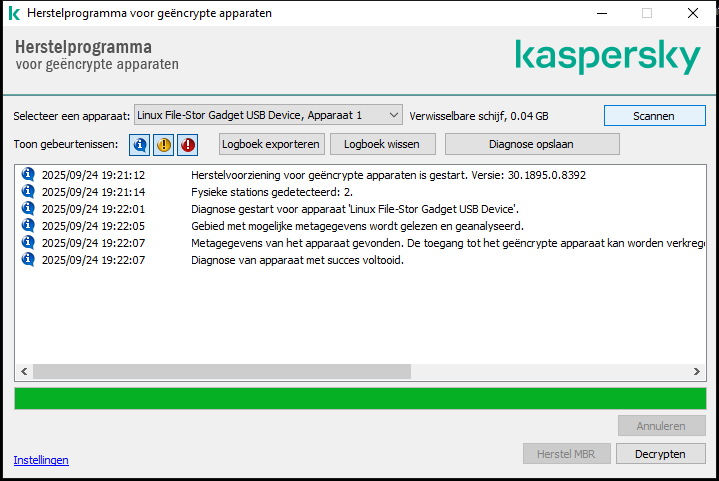Click the Herstel MBR button
Image resolution: width=719 pixels, height=481 pixels.
pos(566,454)
